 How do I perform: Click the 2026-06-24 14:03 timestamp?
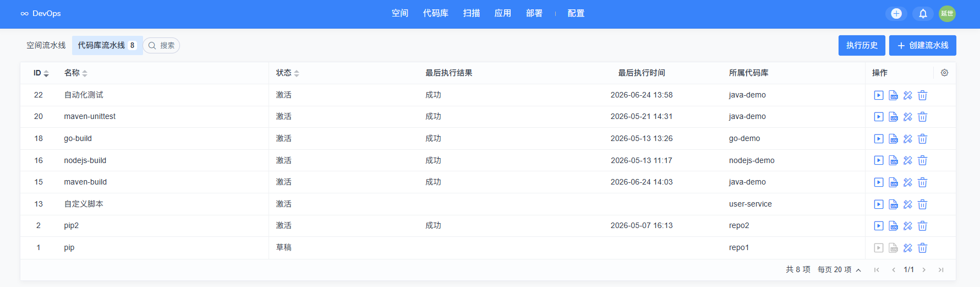click(x=642, y=182)
